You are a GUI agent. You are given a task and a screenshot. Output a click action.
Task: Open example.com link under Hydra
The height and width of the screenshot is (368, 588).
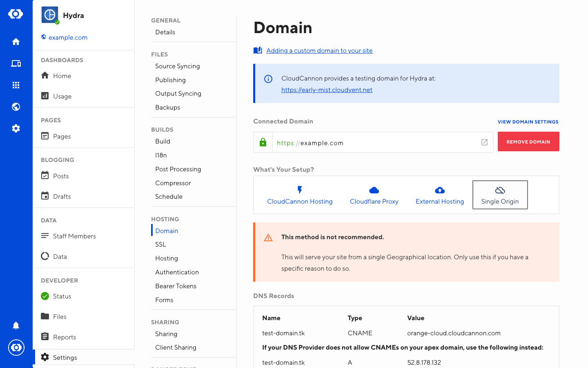68,38
